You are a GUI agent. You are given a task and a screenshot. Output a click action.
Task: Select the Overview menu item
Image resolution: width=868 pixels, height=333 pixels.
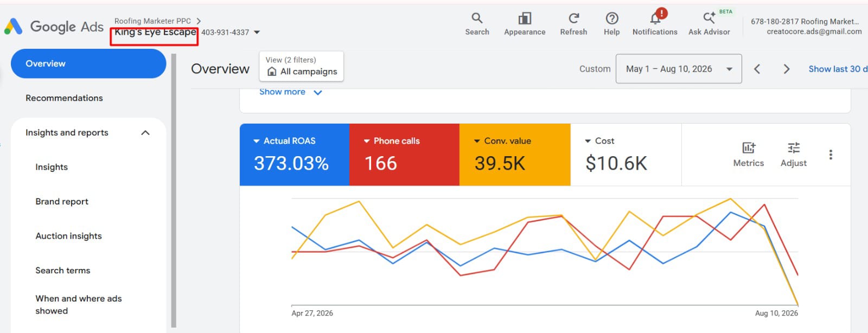pyautogui.click(x=88, y=63)
